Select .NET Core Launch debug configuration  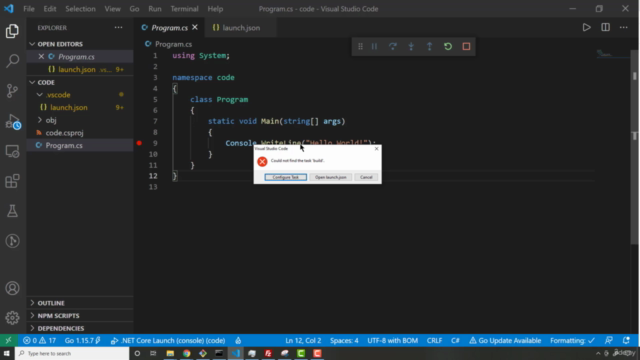[168, 340]
